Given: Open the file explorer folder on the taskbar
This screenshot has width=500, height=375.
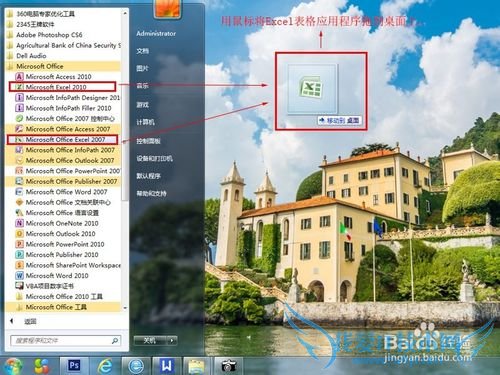Looking at the screenshot, I should [x=197, y=366].
